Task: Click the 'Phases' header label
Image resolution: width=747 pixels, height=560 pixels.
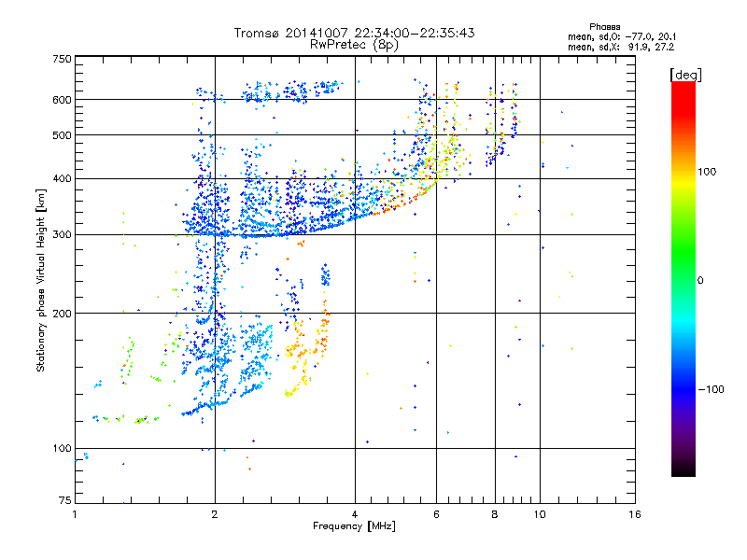Action: [x=604, y=27]
